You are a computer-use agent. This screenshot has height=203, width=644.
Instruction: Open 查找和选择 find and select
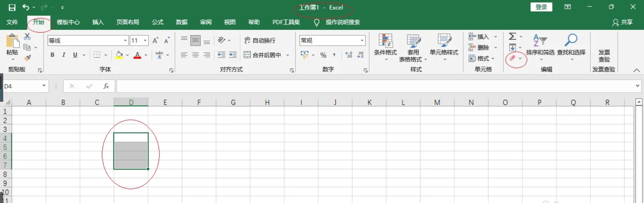pyautogui.click(x=571, y=48)
